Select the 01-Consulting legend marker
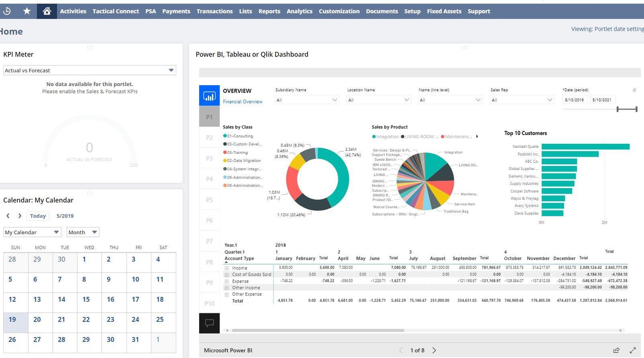Screen dimensions: 644x358 coord(225,136)
